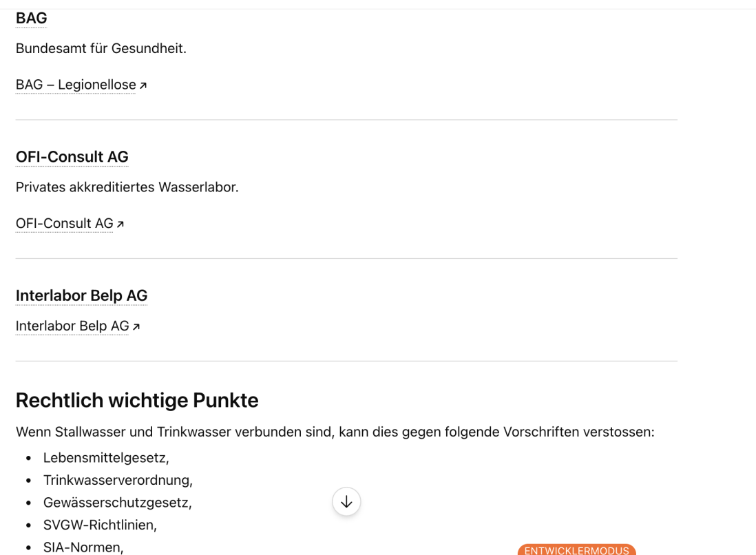
Task: Click the external-link arrow after the Interlabor Belp AG link
Action: (x=136, y=327)
